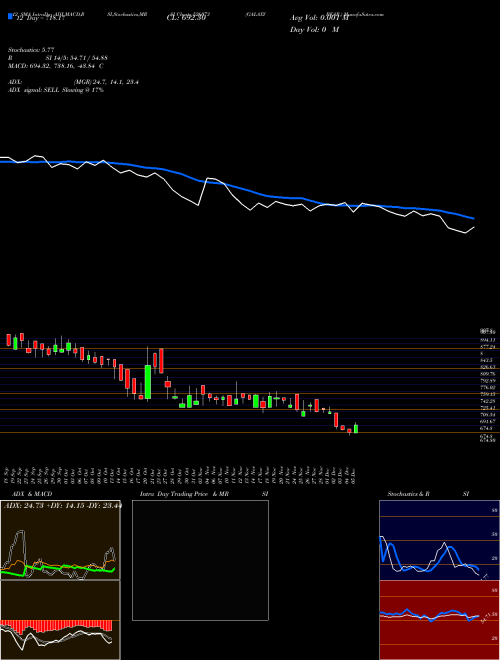500x660 pixels.
Task: Click the '(MGR) 24.7, 14.1, 23.4' ADX values
Action: tap(106, 82)
